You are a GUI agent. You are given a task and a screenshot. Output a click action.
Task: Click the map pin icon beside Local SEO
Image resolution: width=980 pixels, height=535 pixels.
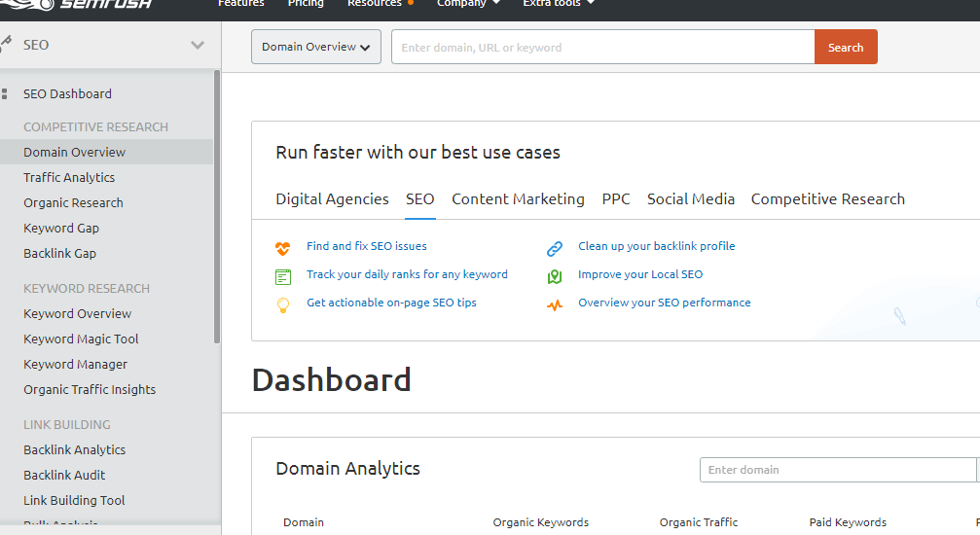555,276
